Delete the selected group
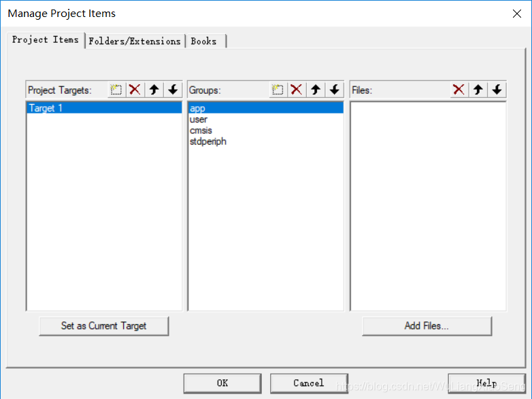Image resolution: width=532 pixels, height=399 pixels. click(x=297, y=90)
